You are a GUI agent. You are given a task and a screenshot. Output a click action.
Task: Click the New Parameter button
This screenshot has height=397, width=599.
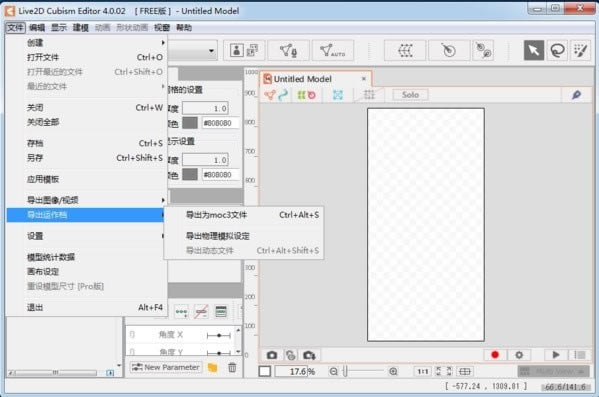[166, 367]
